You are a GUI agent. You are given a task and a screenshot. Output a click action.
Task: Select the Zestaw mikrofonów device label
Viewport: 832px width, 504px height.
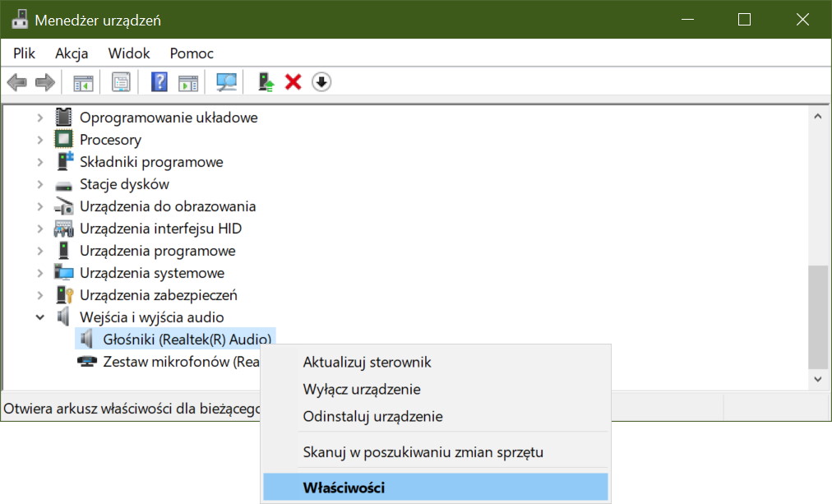click(x=182, y=362)
